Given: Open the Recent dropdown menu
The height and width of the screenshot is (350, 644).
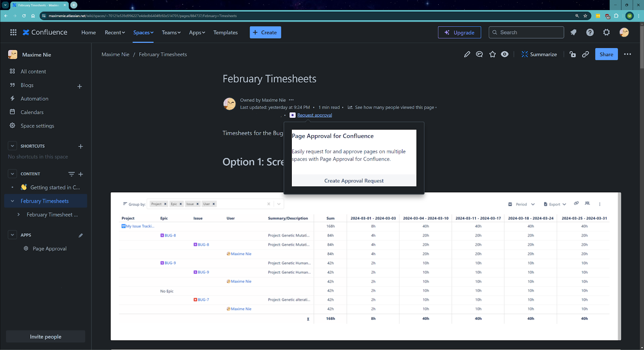Looking at the screenshot, I should point(115,33).
